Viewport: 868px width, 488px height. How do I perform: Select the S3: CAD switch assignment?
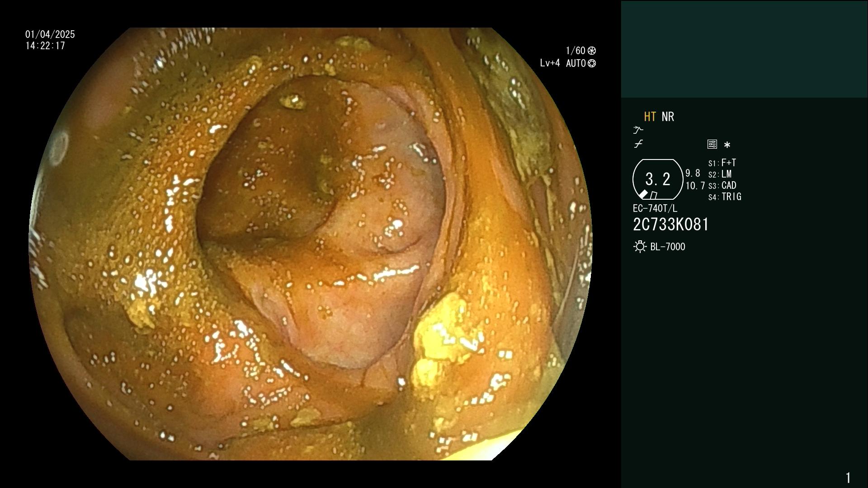722,185
